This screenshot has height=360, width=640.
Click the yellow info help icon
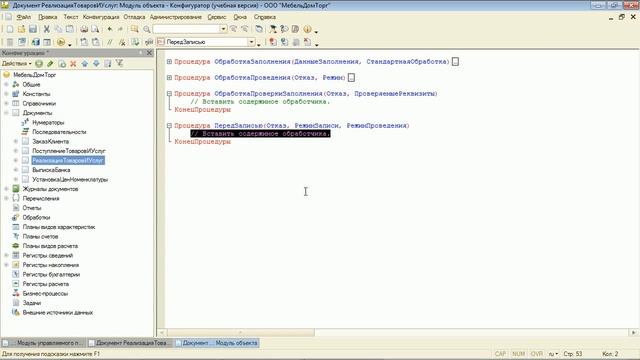click(x=307, y=29)
